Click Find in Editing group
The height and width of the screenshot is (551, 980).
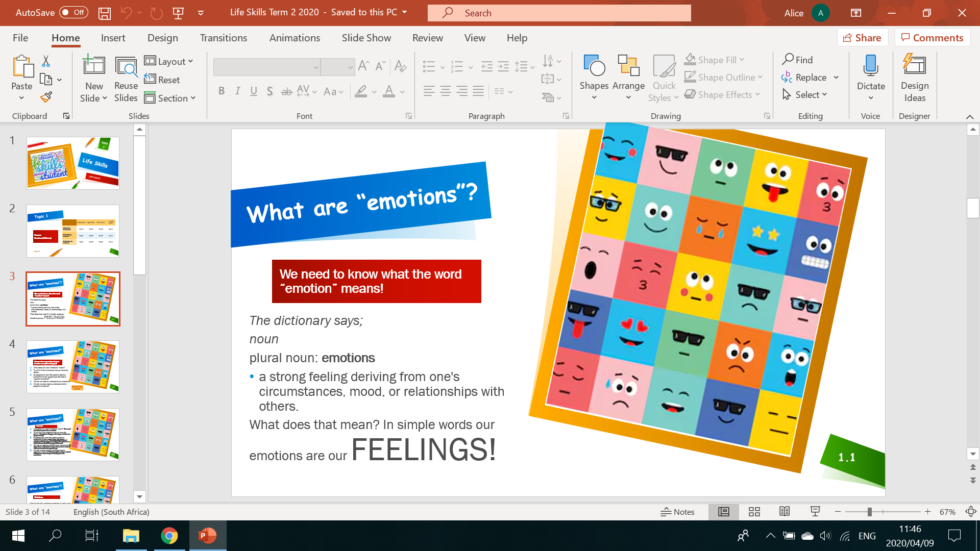[797, 60]
